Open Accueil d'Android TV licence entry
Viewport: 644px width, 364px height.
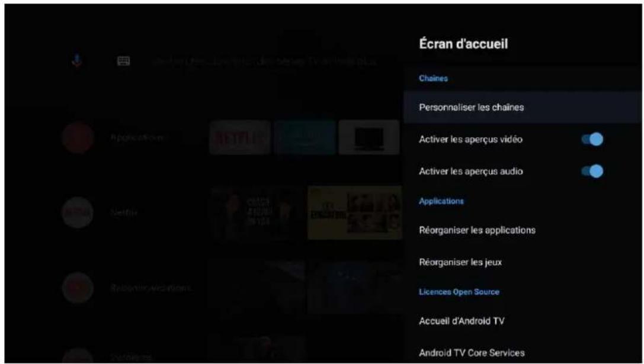pos(523,321)
